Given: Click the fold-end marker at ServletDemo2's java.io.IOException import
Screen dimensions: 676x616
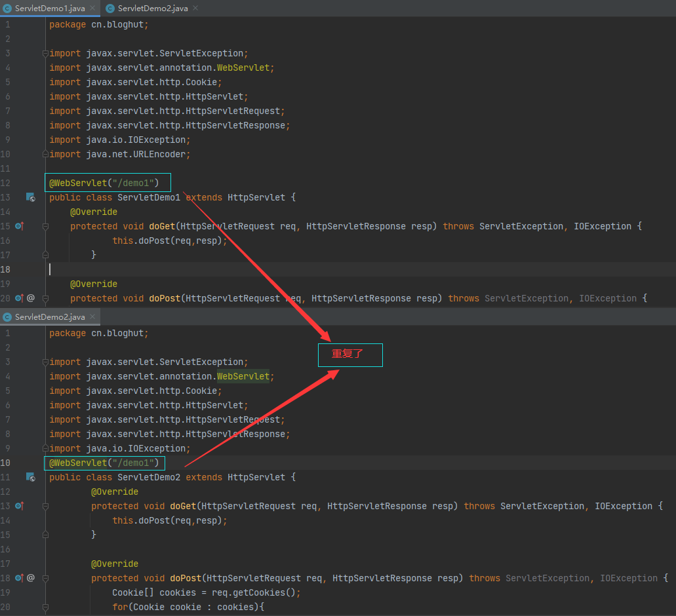Looking at the screenshot, I should point(45,448).
